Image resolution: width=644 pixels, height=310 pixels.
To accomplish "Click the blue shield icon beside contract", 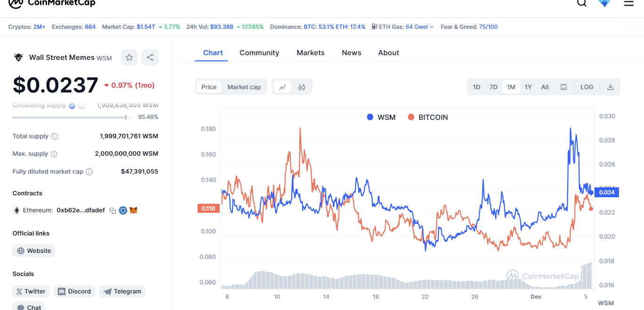I will pyautogui.click(x=123, y=210).
